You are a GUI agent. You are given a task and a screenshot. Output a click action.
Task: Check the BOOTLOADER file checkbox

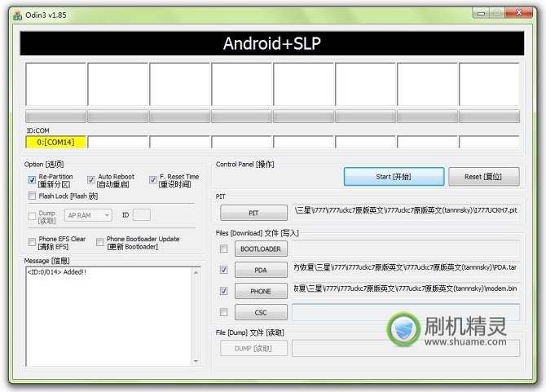[x=223, y=249]
